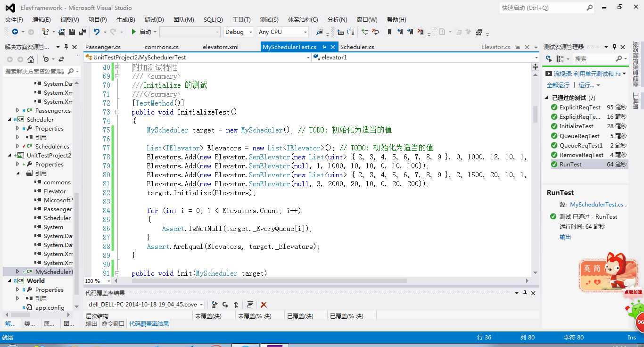
Task: Switch to elevators.xml tab
Action: click(x=221, y=47)
